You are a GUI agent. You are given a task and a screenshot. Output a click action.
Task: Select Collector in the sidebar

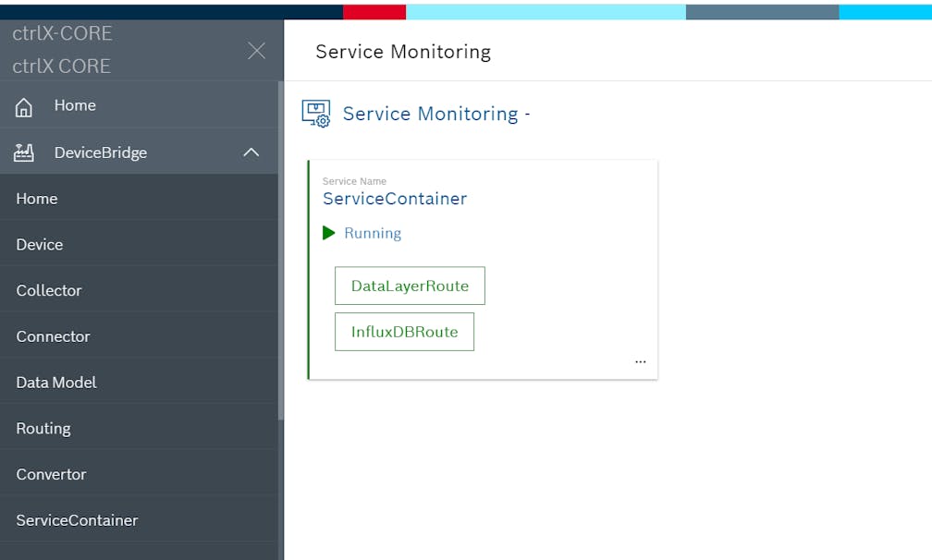49,290
